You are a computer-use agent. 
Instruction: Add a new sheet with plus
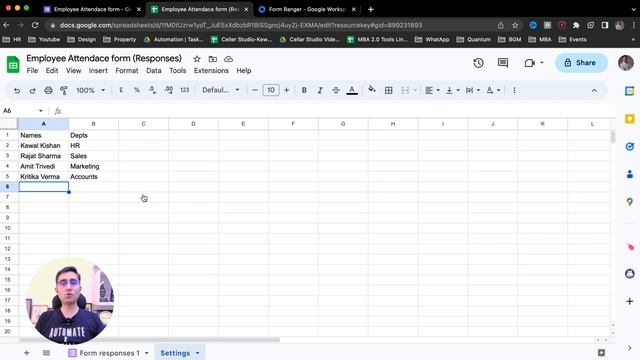point(27,353)
